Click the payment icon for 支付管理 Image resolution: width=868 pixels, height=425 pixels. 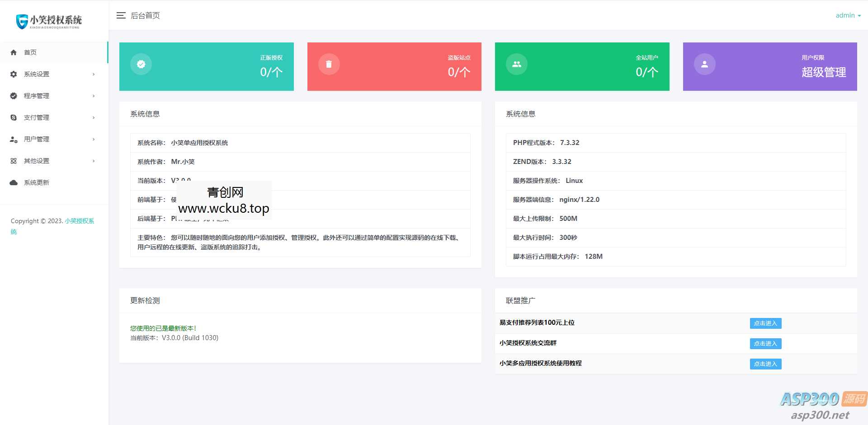(x=13, y=117)
